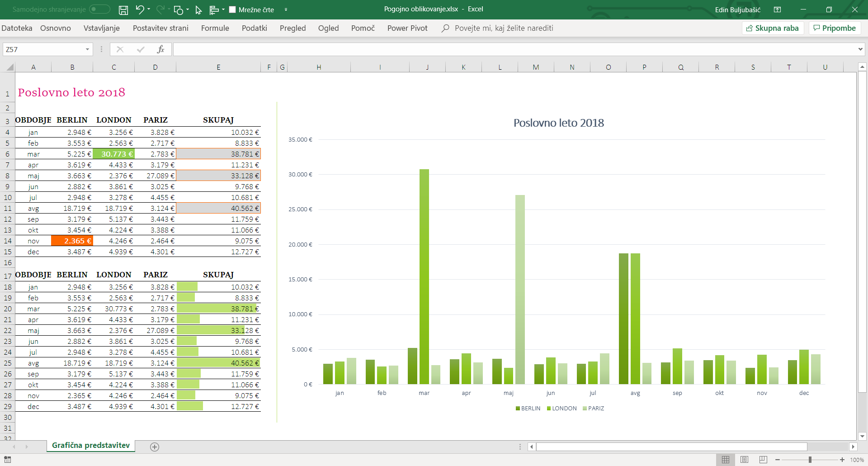Select column header H
Screen dimensions: 868x466
[x=319, y=67]
